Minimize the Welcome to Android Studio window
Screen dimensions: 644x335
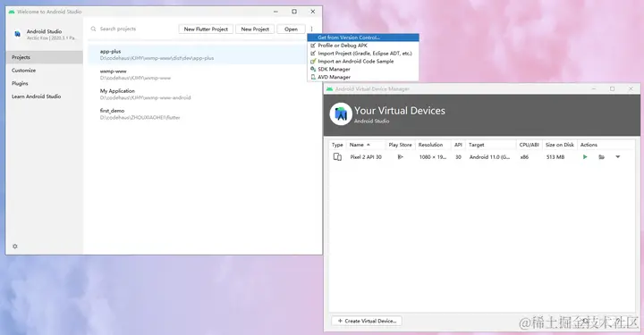coord(276,12)
